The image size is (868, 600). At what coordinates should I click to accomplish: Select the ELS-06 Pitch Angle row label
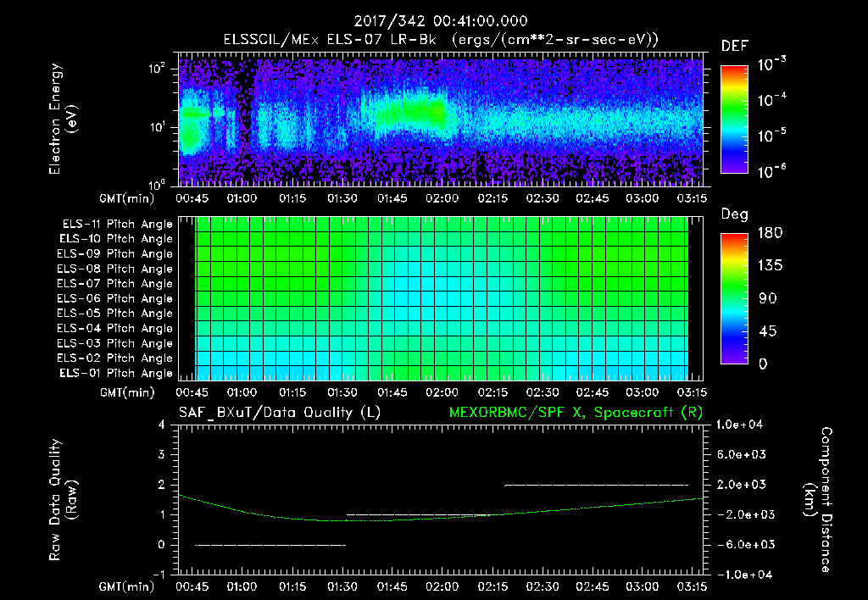(x=115, y=298)
